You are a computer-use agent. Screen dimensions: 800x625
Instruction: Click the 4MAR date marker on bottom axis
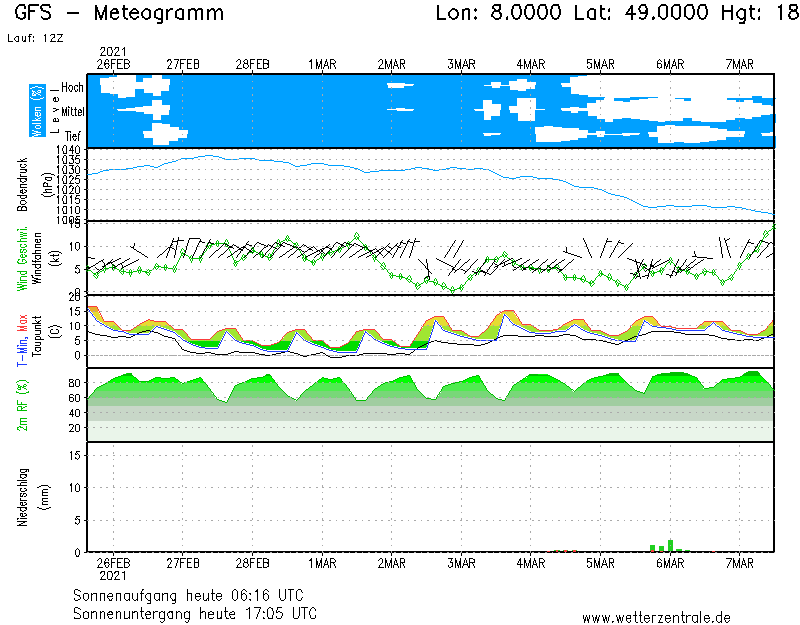530,563
